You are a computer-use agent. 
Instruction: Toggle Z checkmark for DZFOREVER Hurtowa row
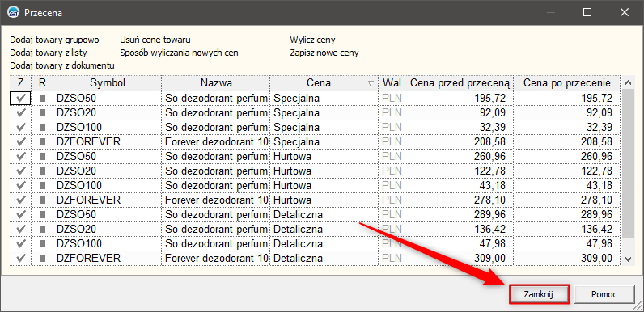[x=20, y=200]
